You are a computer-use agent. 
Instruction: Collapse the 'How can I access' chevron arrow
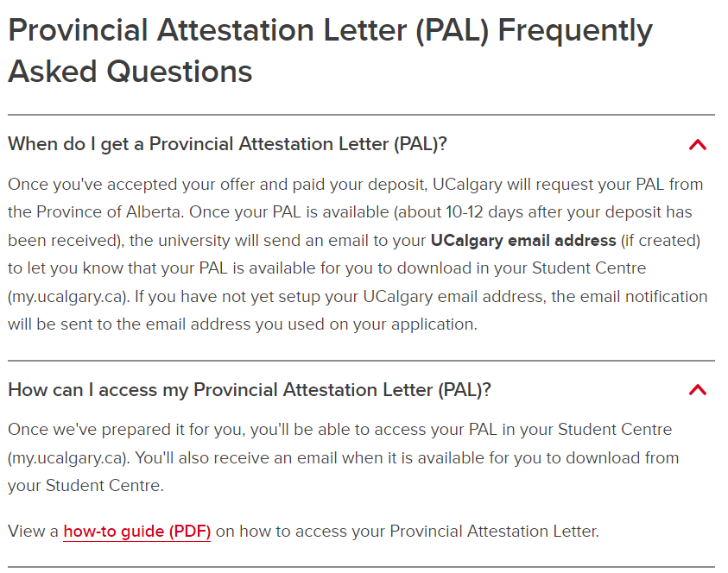click(698, 390)
